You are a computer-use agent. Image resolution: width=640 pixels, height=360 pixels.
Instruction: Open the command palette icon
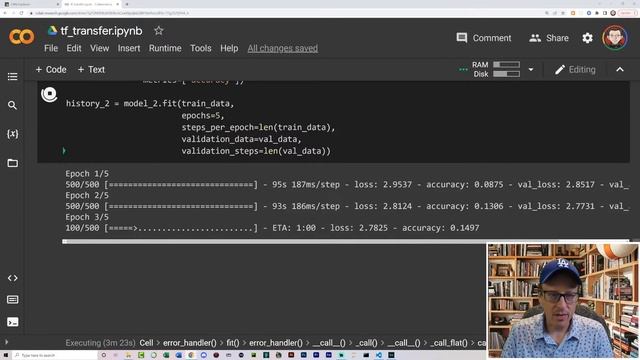(12, 300)
